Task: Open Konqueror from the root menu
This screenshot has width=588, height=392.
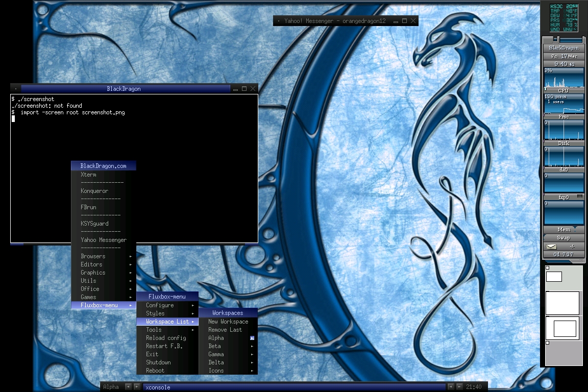Action: pyautogui.click(x=104, y=191)
